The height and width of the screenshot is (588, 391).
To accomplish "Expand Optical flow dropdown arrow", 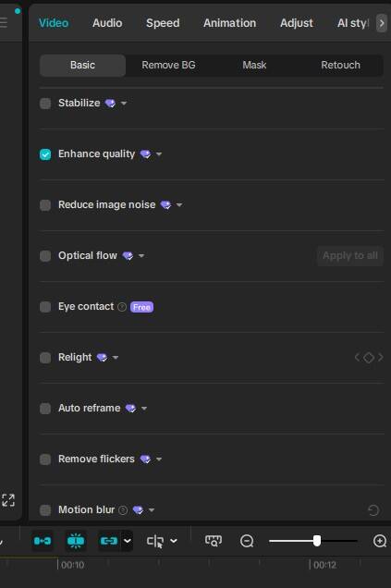I will click(x=141, y=256).
